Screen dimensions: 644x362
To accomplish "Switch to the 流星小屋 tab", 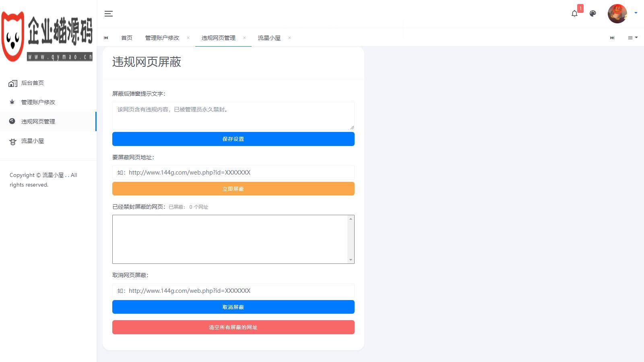I will pyautogui.click(x=269, y=38).
